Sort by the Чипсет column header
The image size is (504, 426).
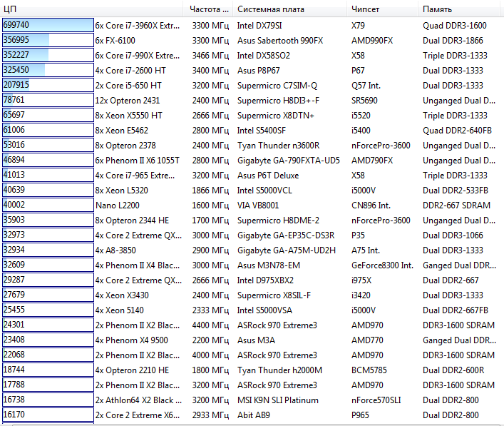tap(383, 9)
